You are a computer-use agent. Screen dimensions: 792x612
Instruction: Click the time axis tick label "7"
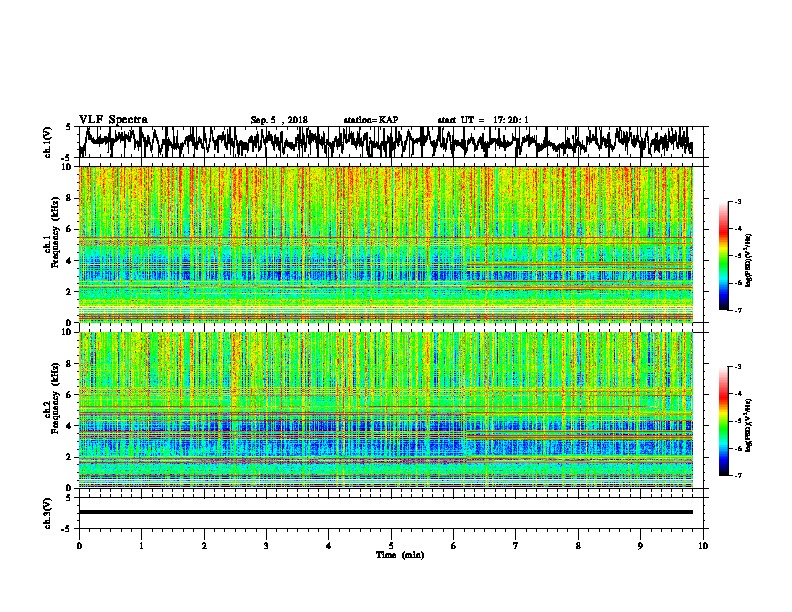pyautogui.click(x=516, y=546)
